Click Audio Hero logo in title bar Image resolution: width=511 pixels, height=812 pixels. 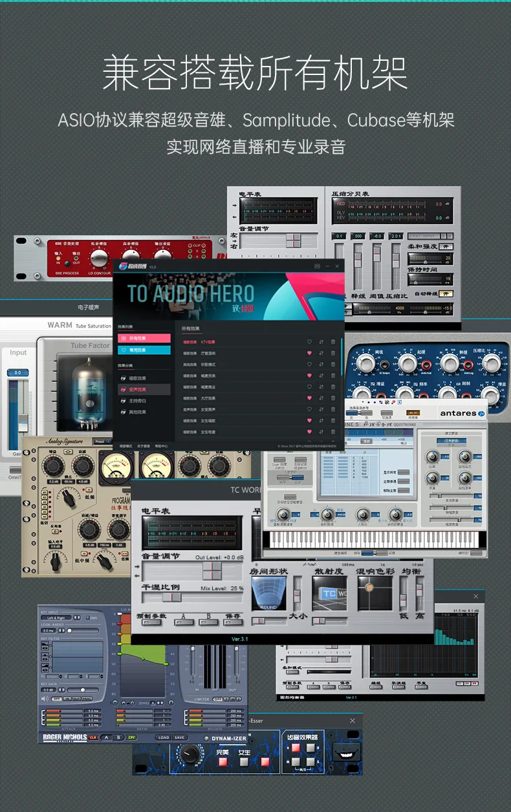pyautogui.click(x=131, y=266)
